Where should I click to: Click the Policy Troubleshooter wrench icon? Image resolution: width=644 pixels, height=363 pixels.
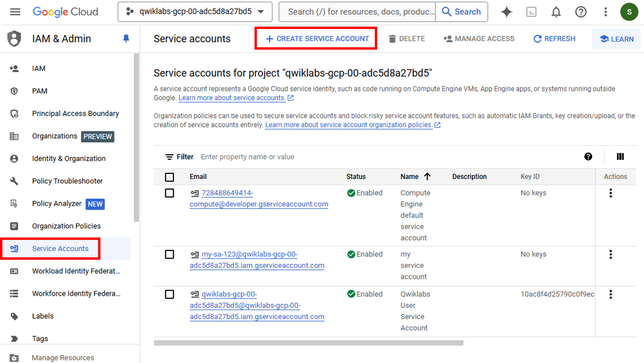pos(14,181)
